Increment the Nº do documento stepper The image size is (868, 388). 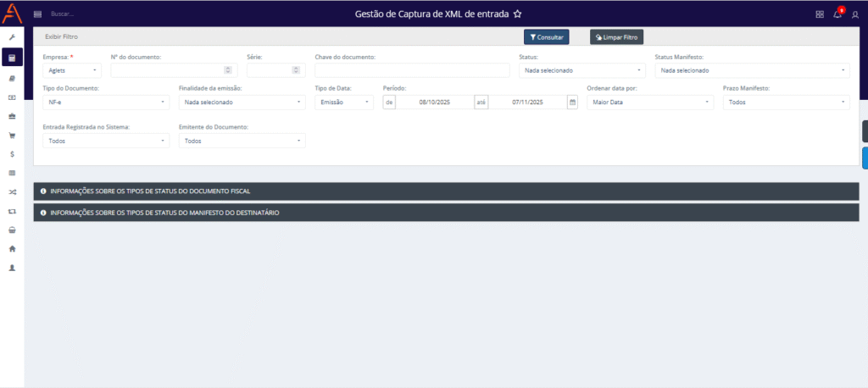[x=227, y=68]
